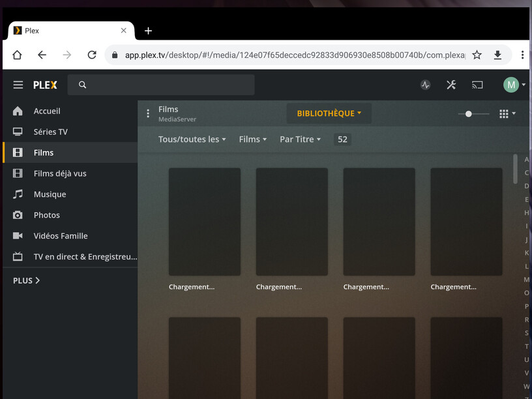This screenshot has height=399, width=532.
Task: Open a new browser tab
Action: [x=148, y=31]
